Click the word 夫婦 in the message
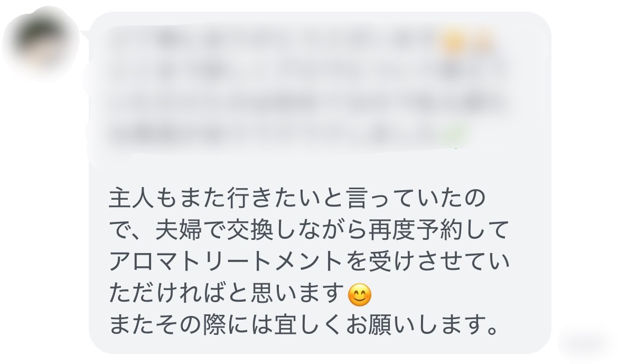This screenshot has width=618, height=364. coord(179,230)
